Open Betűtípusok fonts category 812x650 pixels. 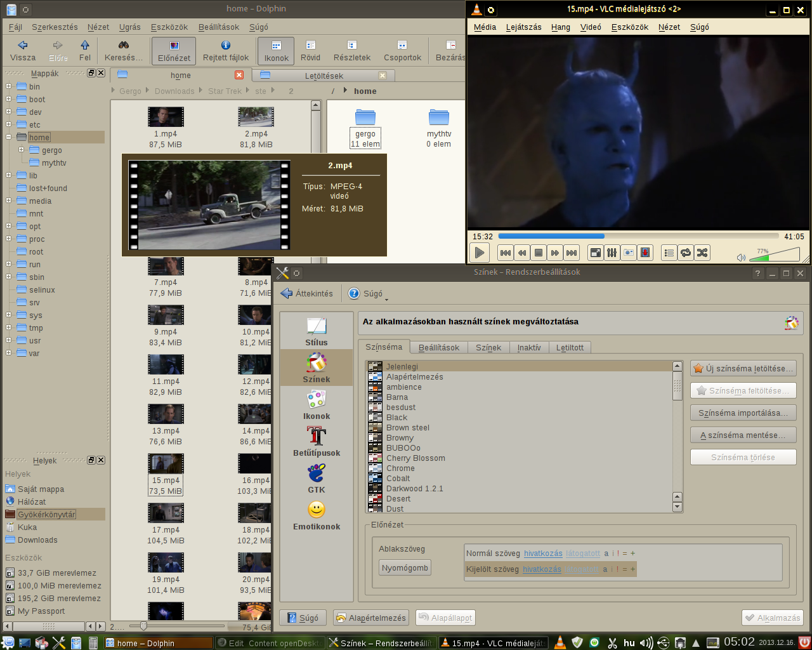point(317,442)
